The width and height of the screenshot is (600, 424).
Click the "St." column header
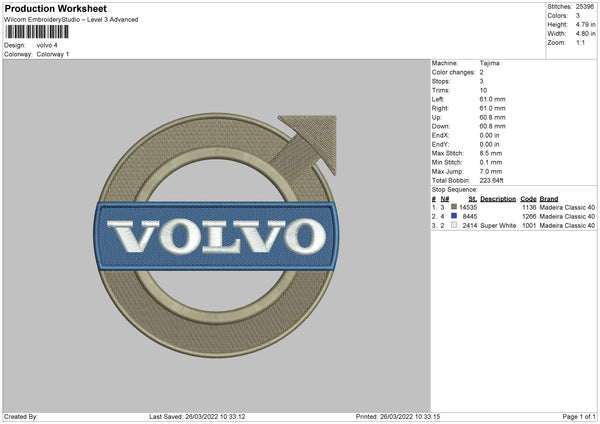tap(473, 199)
